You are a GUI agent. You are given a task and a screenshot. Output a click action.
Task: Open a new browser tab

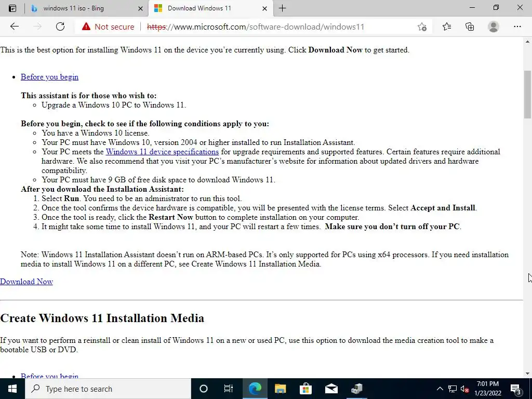pyautogui.click(x=282, y=8)
